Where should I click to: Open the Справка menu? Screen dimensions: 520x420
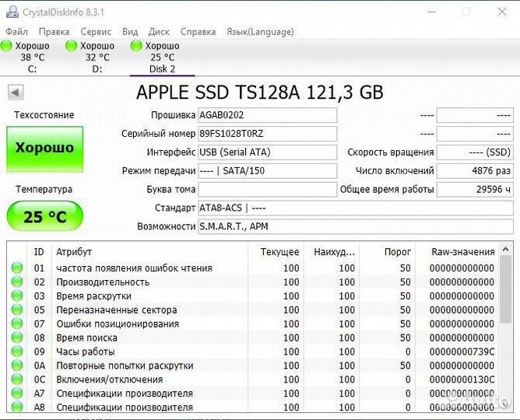[x=198, y=32]
